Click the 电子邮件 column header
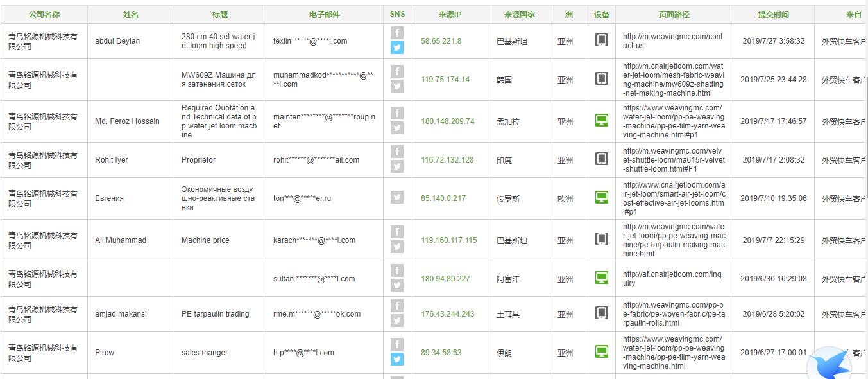This screenshot has height=379, width=868. point(324,14)
